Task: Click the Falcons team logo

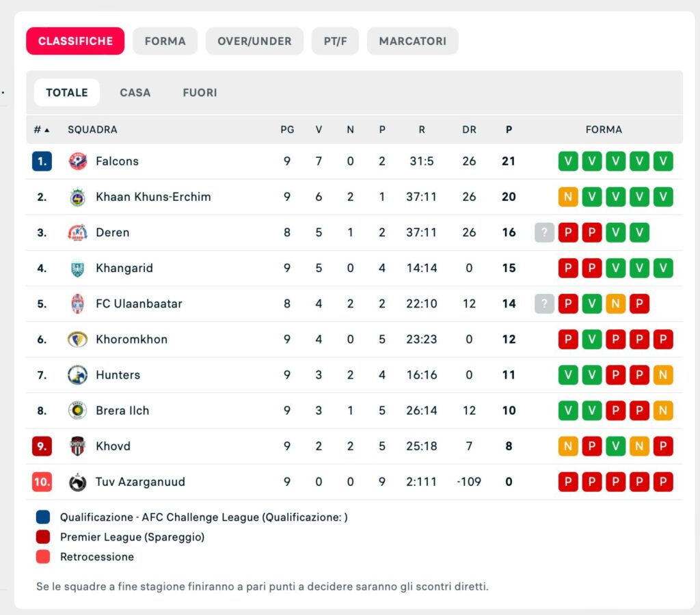Action: coord(78,161)
